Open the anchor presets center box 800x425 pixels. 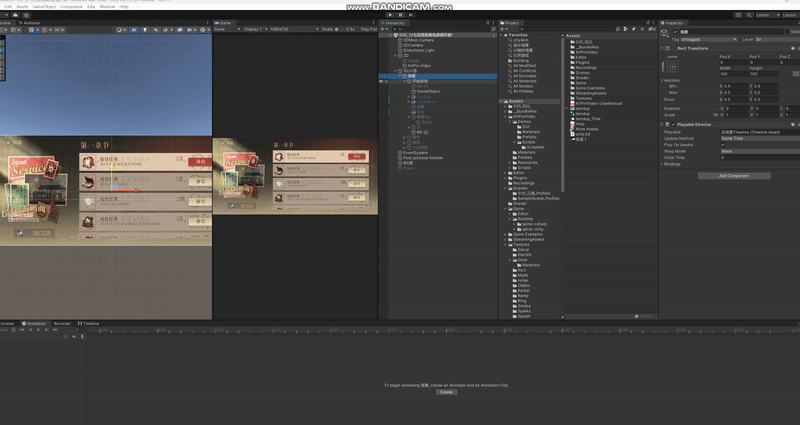[672, 67]
